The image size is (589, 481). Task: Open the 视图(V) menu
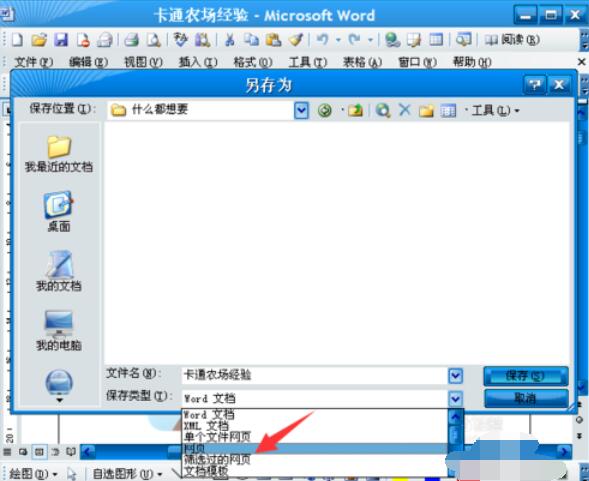143,62
